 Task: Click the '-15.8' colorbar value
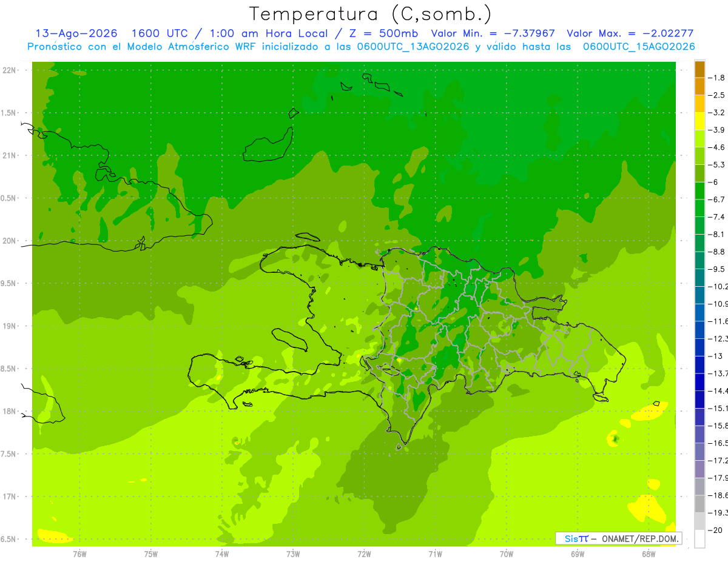(x=719, y=426)
